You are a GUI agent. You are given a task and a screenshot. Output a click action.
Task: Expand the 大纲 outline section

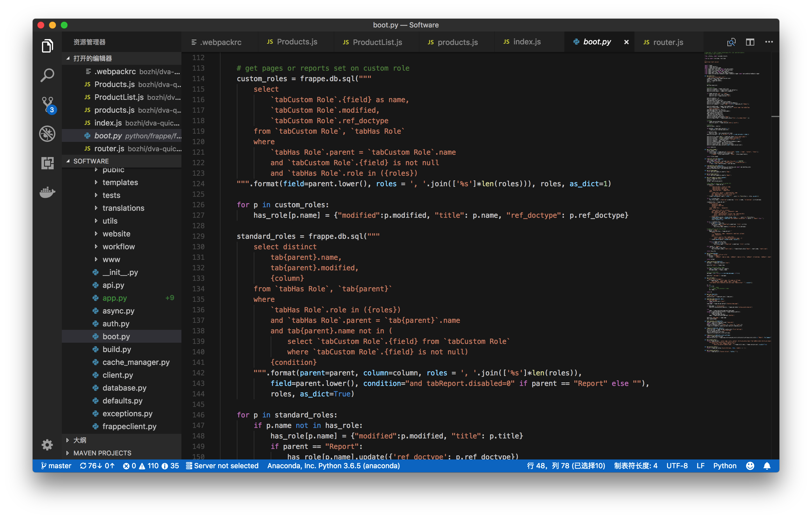80,440
